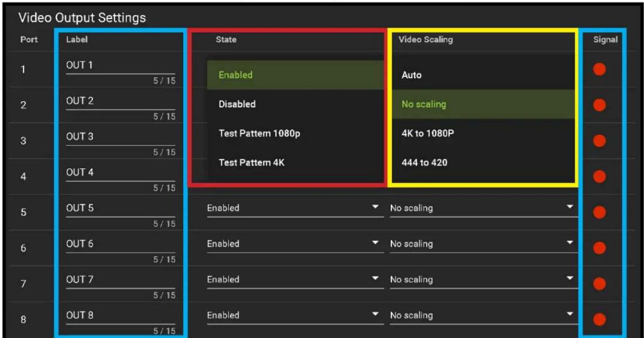
Task: Click the red signal indicator for port 6
Action: (599, 248)
